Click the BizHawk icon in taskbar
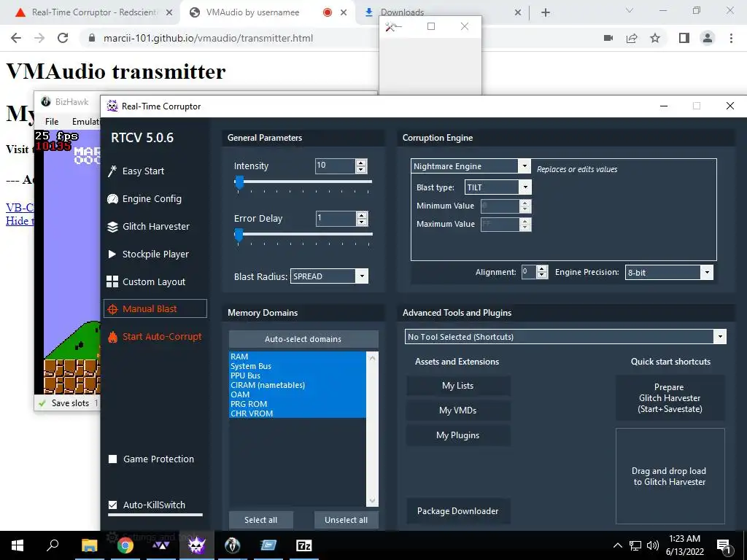The image size is (747, 560). (x=233, y=545)
